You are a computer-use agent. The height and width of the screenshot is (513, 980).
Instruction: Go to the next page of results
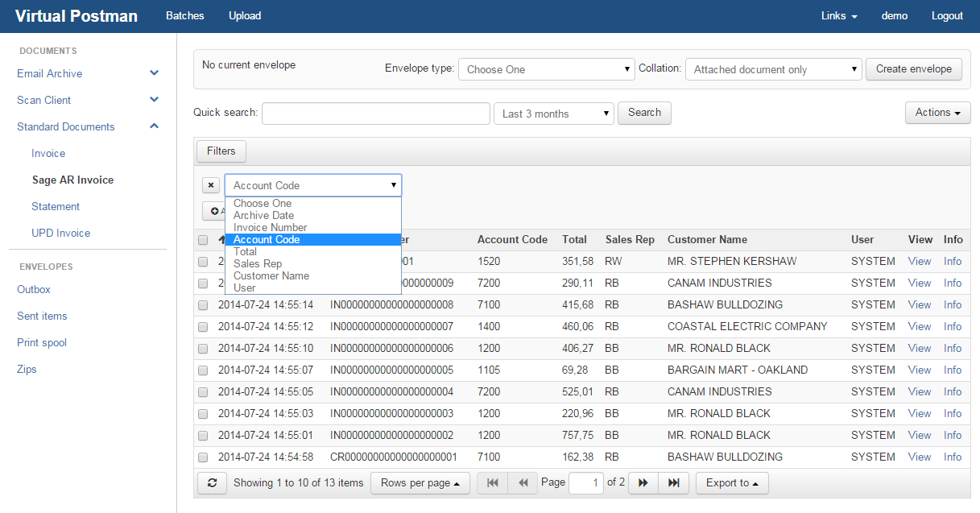click(x=643, y=483)
